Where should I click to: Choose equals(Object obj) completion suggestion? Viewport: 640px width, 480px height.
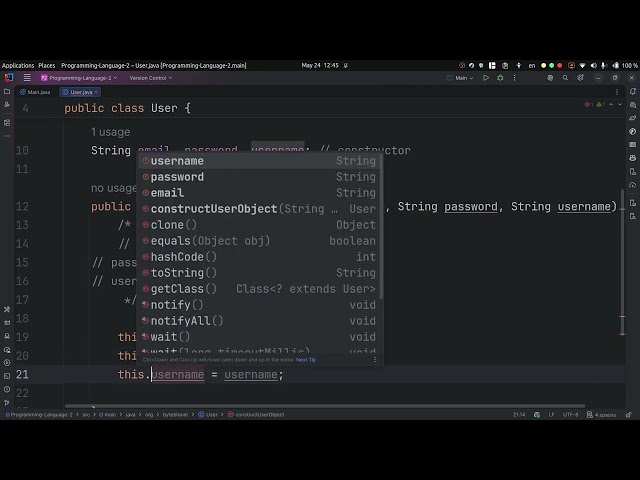click(259, 241)
